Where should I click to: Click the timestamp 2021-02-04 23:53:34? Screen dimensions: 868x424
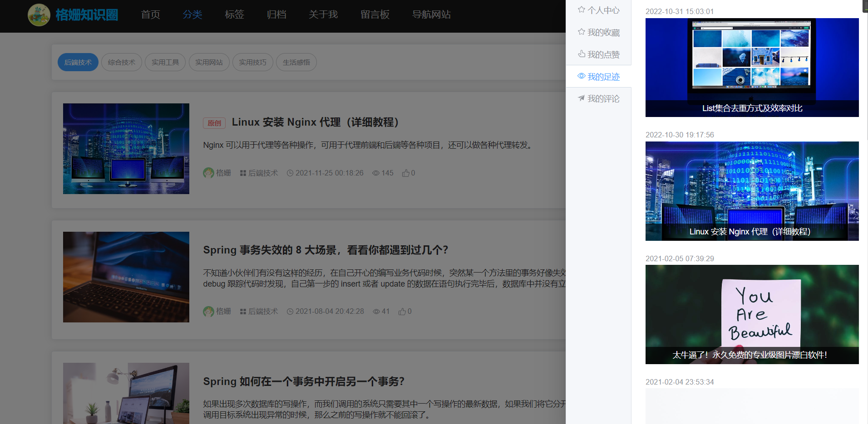point(680,382)
